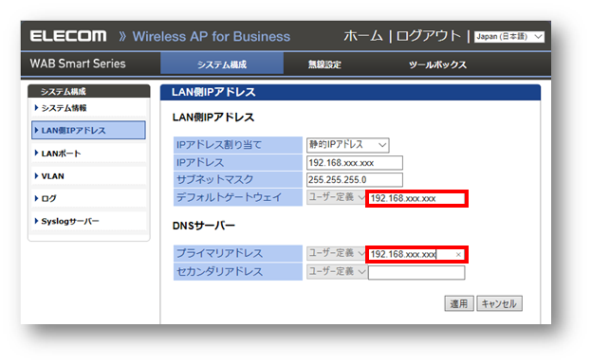Click the IPアドレス割り当て label cell
Screen dimensions: 591x364
click(x=238, y=145)
